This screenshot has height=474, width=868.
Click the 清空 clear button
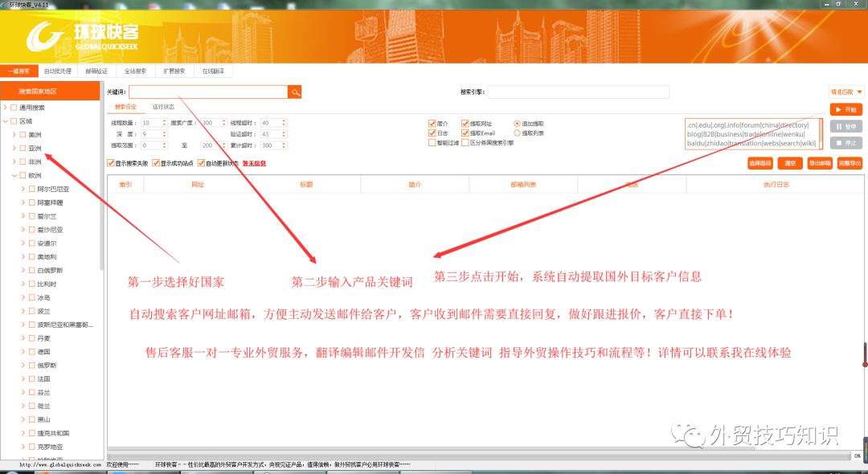791,162
